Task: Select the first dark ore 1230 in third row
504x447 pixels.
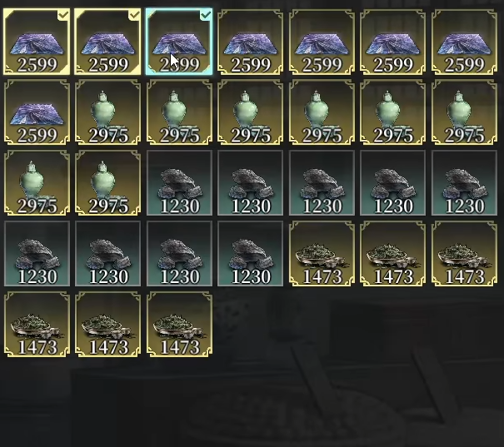Action: coord(179,183)
